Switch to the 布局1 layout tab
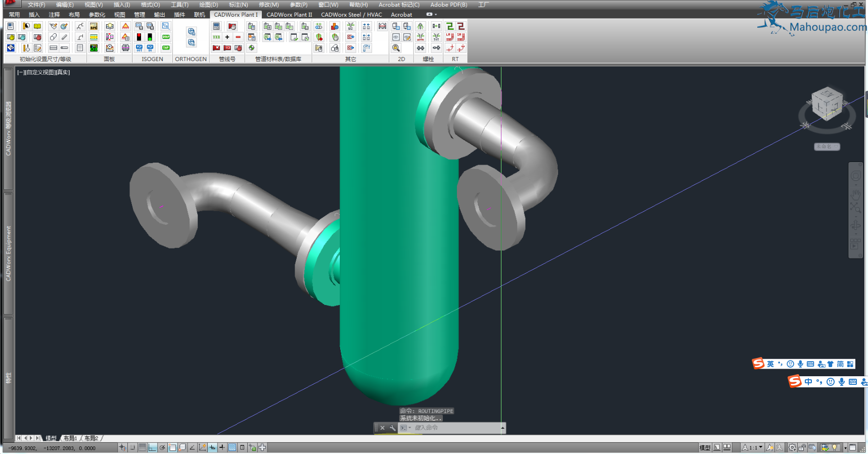Screen dimensions: 868x454 pyautogui.click(x=70, y=438)
